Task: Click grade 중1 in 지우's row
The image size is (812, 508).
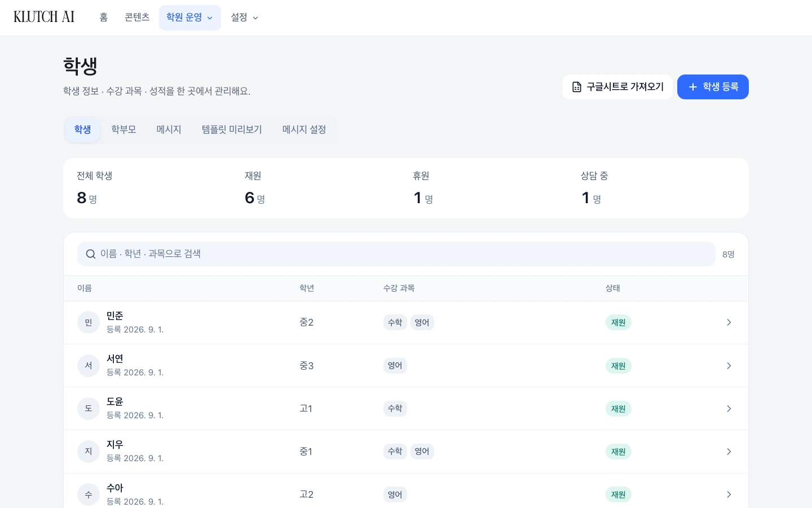Action: tap(306, 452)
